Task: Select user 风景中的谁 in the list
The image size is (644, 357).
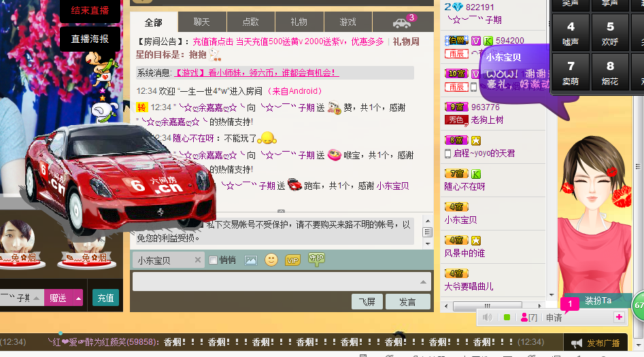Action: 464,253
